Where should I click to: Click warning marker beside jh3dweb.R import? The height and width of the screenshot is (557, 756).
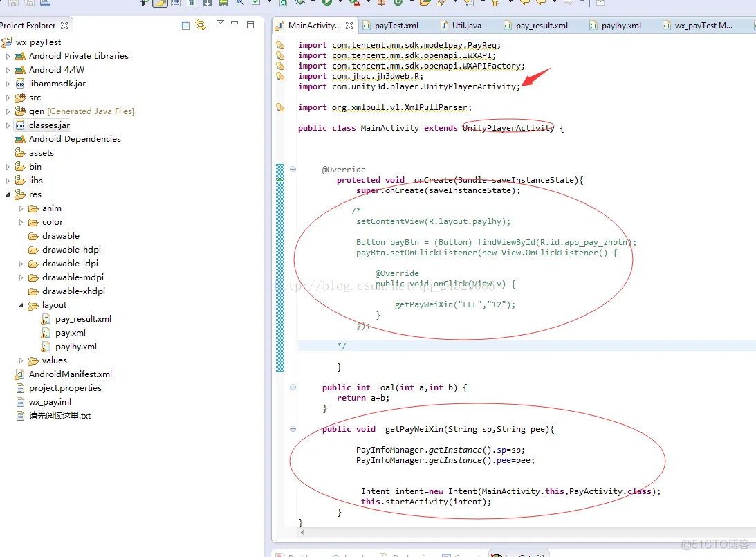tap(279, 76)
